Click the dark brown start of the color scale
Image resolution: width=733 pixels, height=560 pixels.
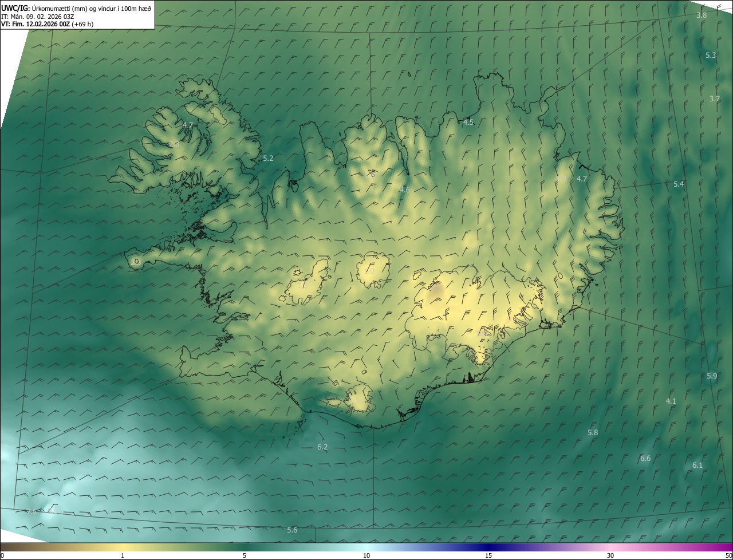click(5, 547)
